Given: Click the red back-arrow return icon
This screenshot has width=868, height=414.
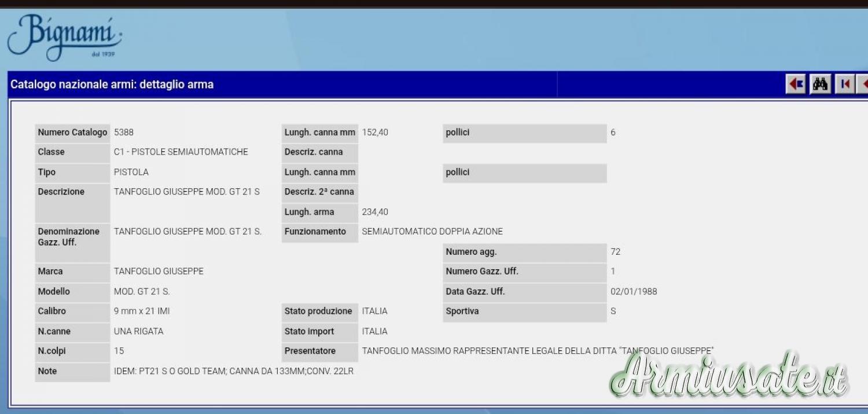Looking at the screenshot, I should [x=796, y=85].
